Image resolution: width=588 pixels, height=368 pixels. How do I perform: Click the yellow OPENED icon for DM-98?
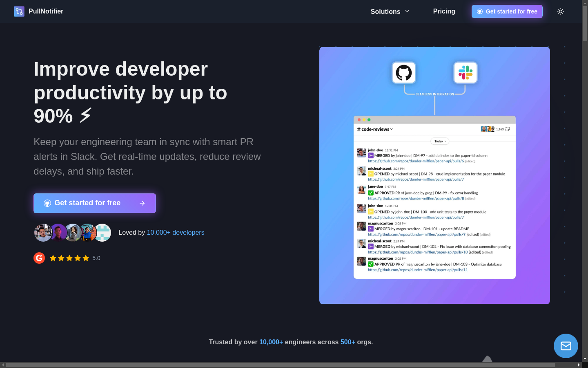click(x=371, y=174)
